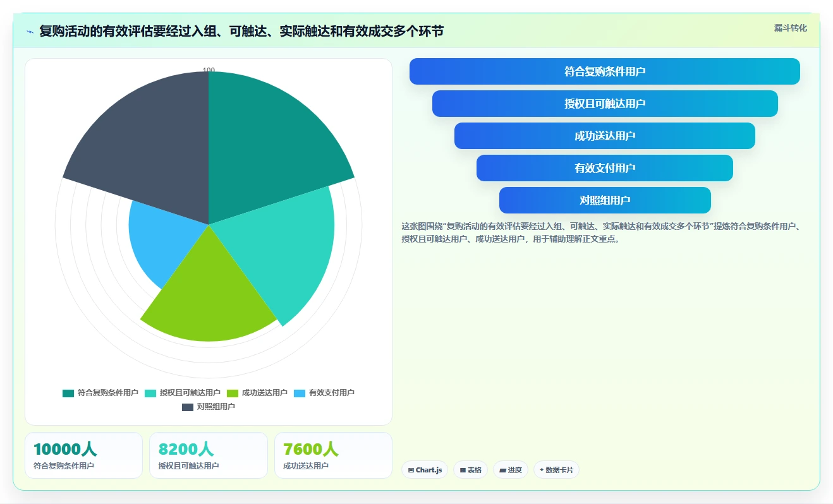
Task: Toggle the 成功送达用户 legend color box
Action: click(233, 393)
